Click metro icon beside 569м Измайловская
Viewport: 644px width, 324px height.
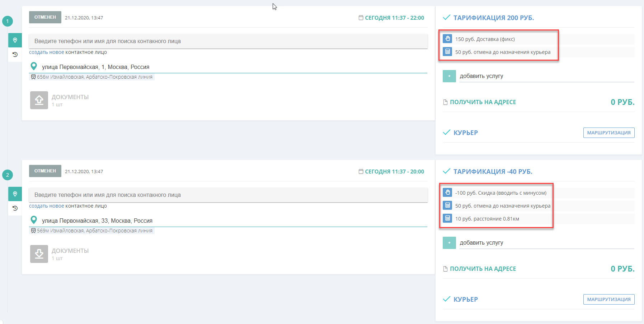point(33,231)
